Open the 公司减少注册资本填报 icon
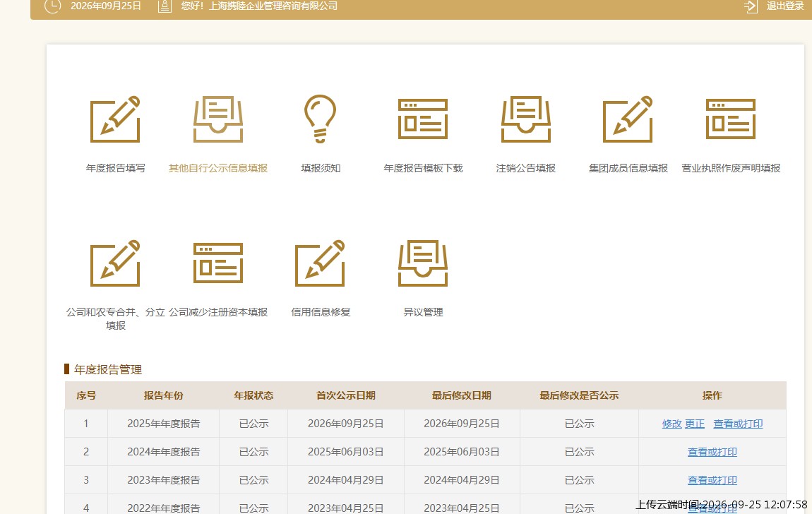 [218, 263]
